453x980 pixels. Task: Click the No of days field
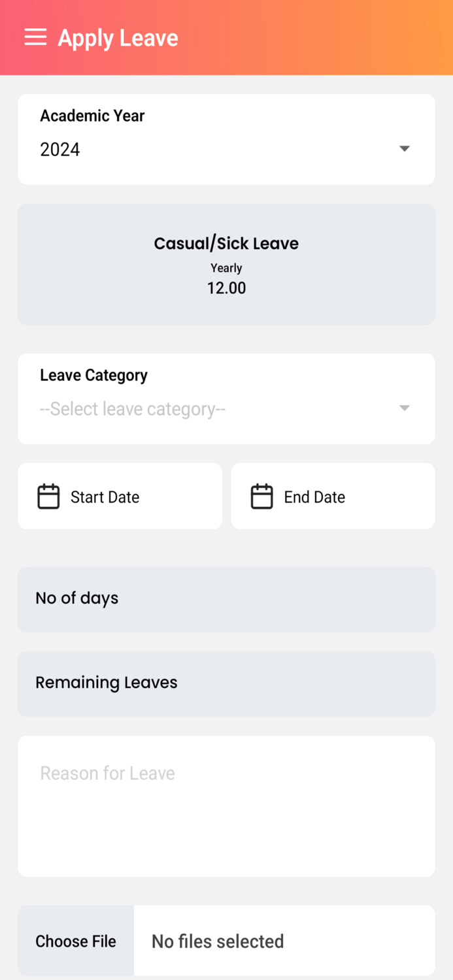pyautogui.click(x=226, y=598)
